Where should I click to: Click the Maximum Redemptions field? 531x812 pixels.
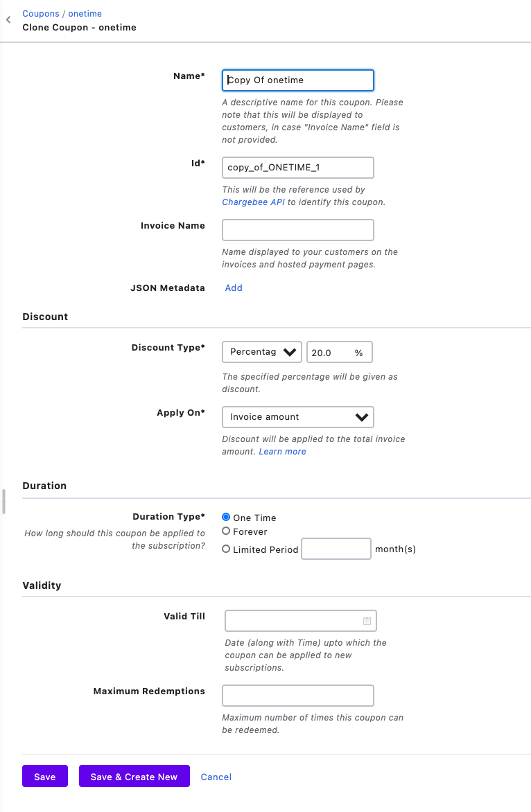[x=297, y=696]
